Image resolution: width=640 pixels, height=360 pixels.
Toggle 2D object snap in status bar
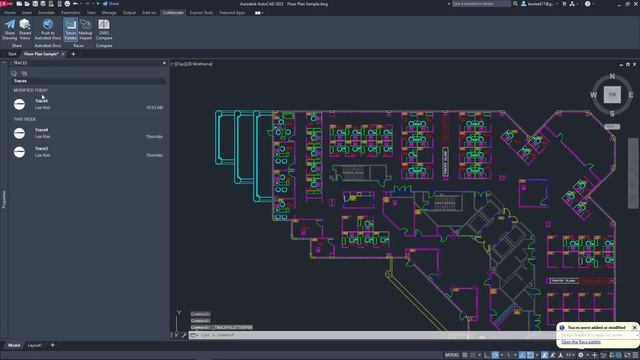pyautogui.click(x=530, y=356)
